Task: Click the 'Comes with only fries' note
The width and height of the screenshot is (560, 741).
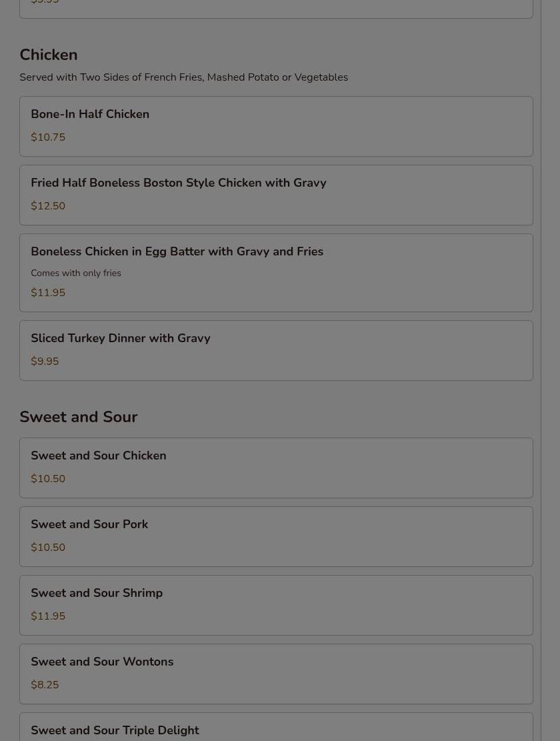Action: point(76,273)
